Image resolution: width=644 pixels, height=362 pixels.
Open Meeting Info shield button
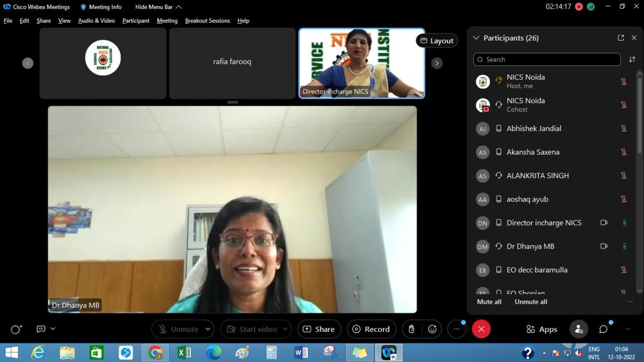coord(101,7)
